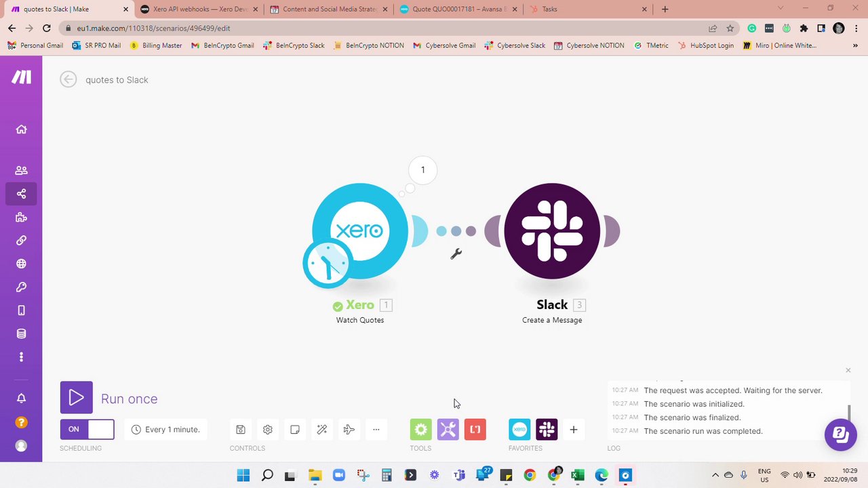
Task: Open the Slack Create a Message module
Action: (552, 231)
